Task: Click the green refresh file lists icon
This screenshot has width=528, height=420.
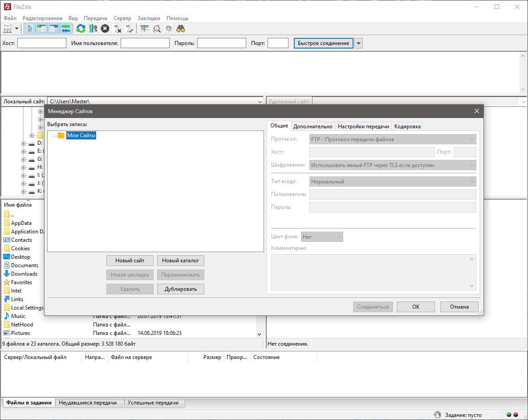Action: point(81,29)
